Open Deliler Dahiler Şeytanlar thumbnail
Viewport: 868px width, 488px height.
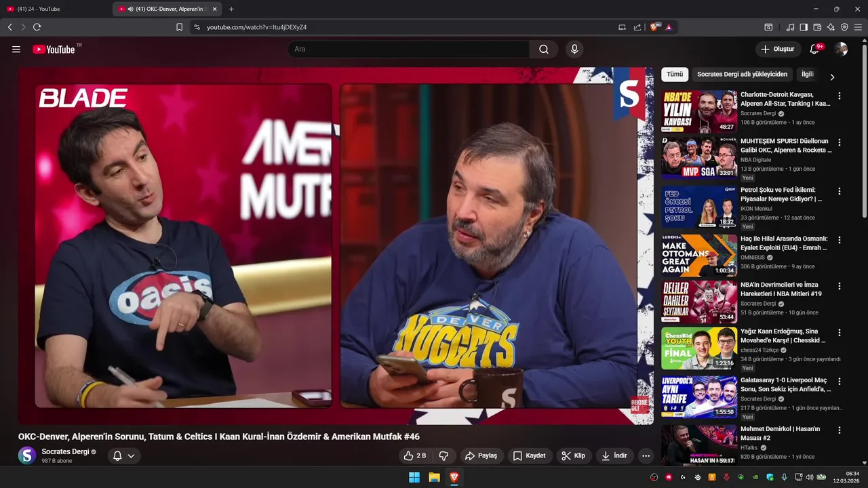pyautogui.click(x=699, y=302)
